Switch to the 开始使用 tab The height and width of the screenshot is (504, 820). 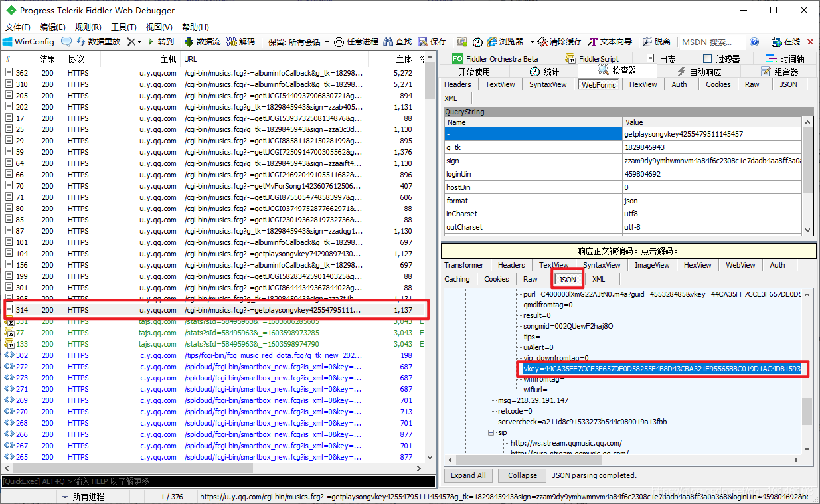(474, 71)
